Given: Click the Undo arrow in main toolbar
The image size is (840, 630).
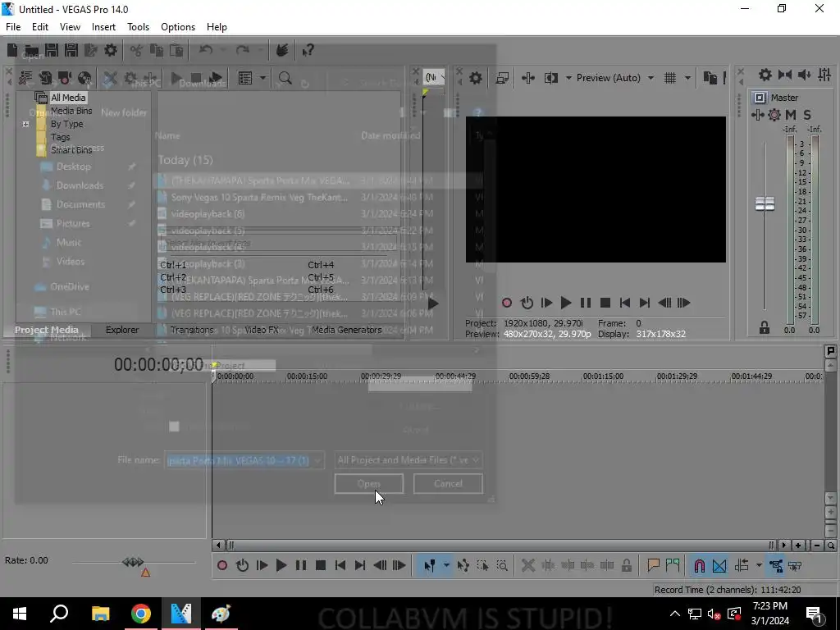Looking at the screenshot, I should point(206,50).
